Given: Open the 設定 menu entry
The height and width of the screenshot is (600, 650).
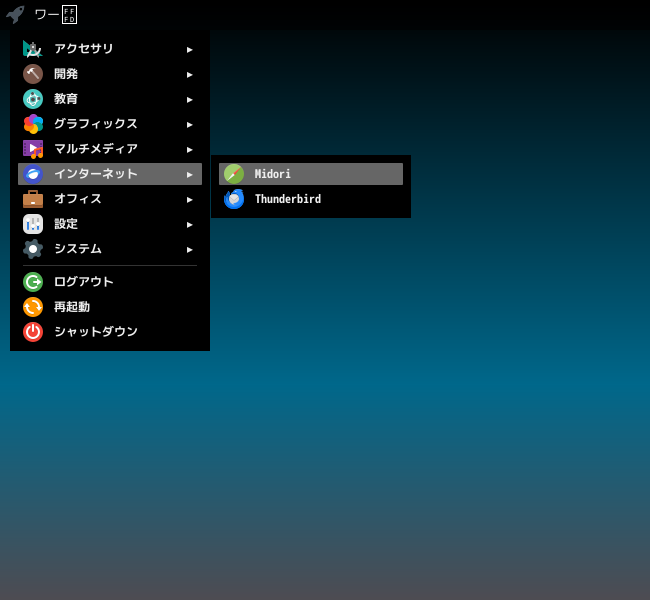Looking at the screenshot, I should click(110, 224).
